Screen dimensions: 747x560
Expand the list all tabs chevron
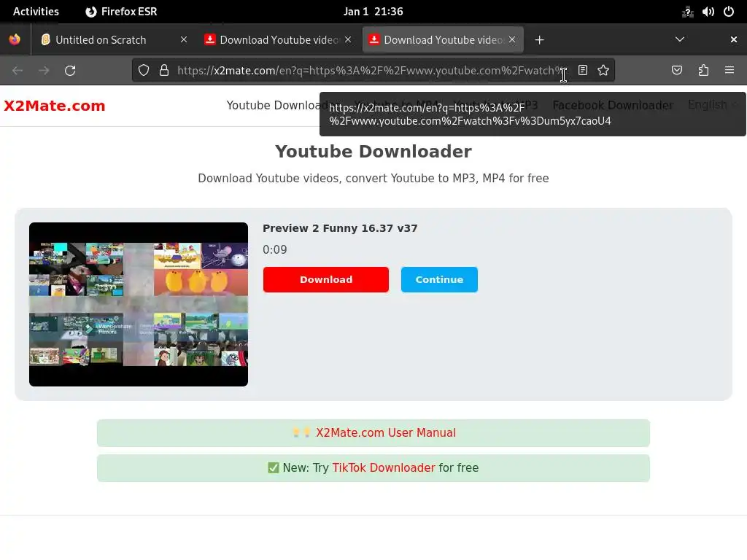coord(680,39)
